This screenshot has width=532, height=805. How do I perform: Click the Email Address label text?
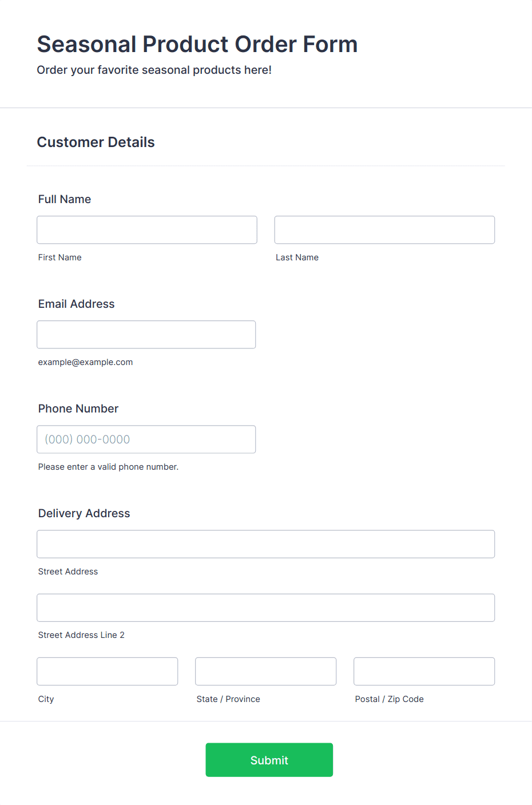(77, 304)
